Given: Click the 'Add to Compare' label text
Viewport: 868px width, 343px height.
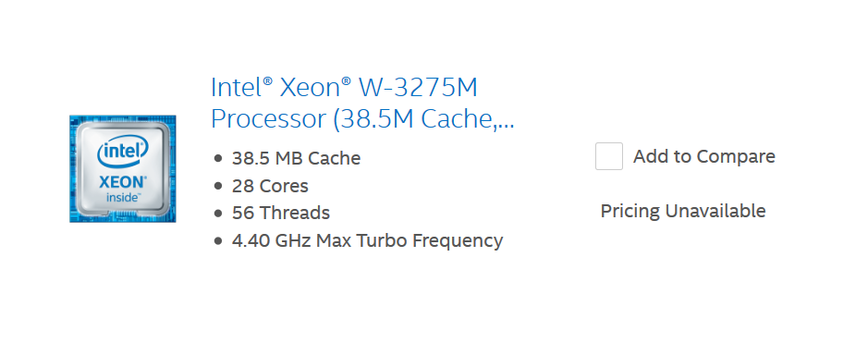Looking at the screenshot, I should click(x=704, y=156).
